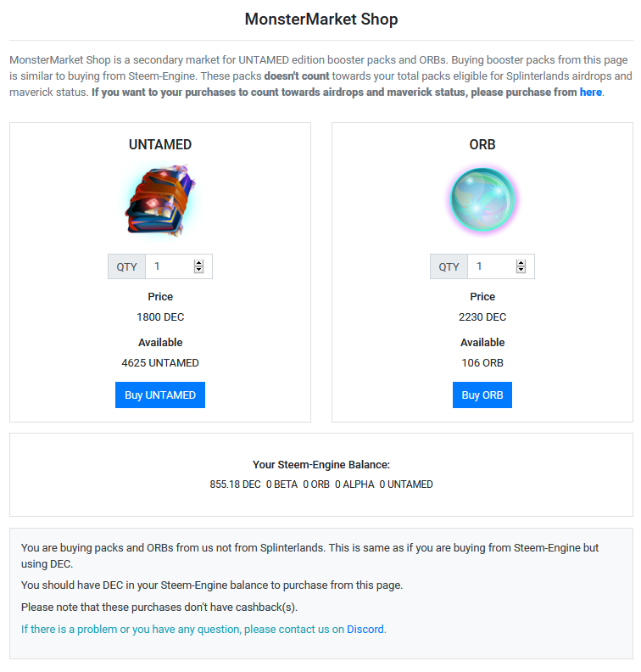Screen dimensions: 641x672
Task: Click the 855.18 DEC balance value
Action: click(x=235, y=484)
